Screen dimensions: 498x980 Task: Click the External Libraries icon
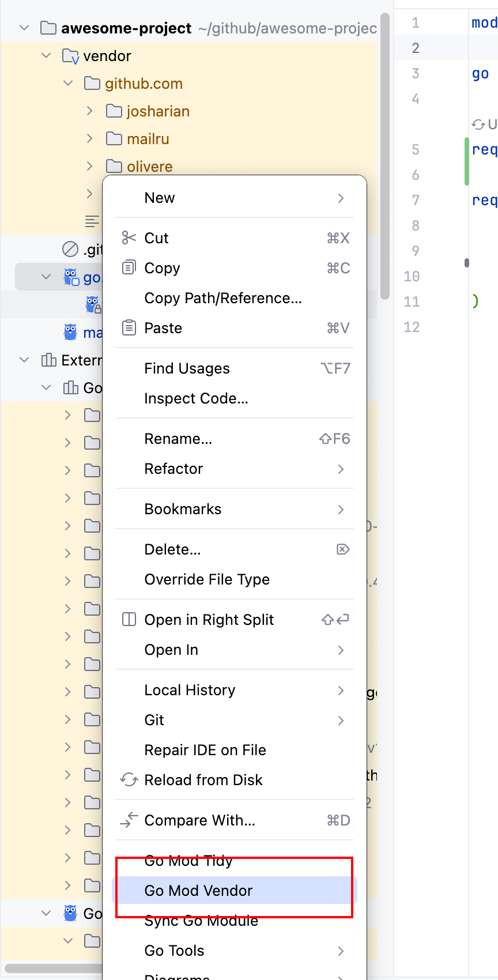pyautogui.click(x=48, y=360)
